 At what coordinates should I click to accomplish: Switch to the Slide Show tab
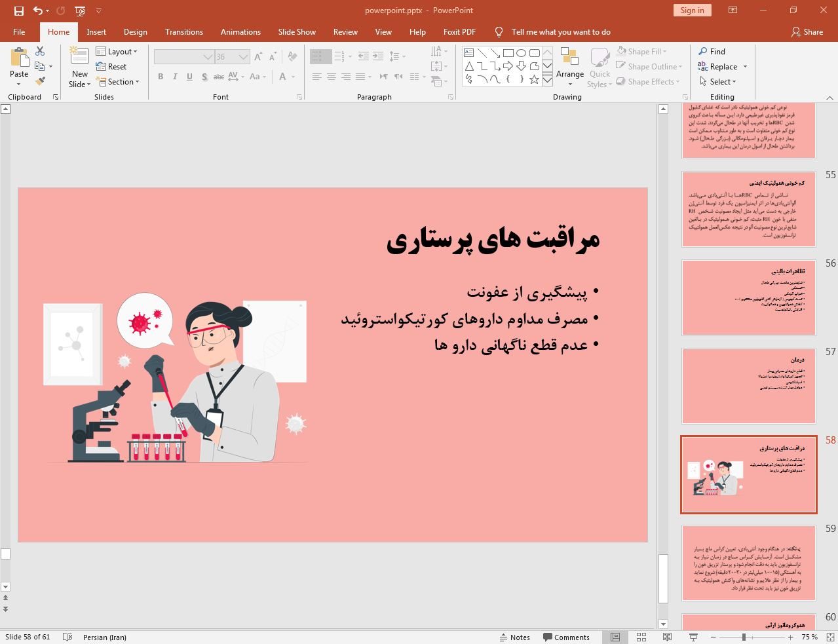click(297, 32)
